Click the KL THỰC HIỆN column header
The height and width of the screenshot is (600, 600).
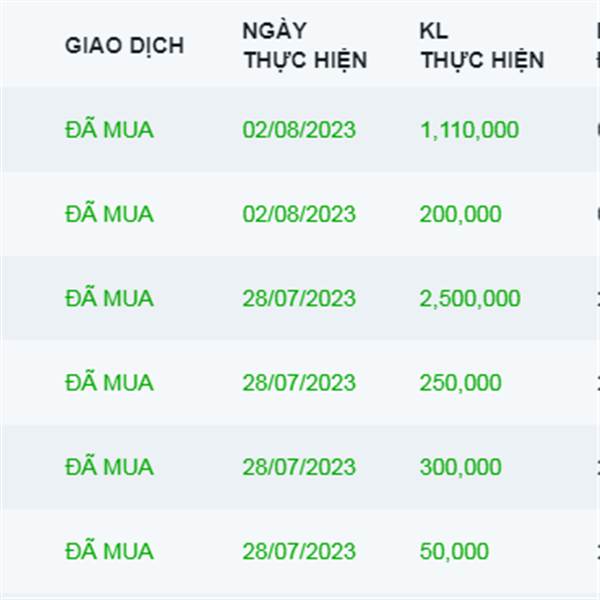(x=482, y=46)
